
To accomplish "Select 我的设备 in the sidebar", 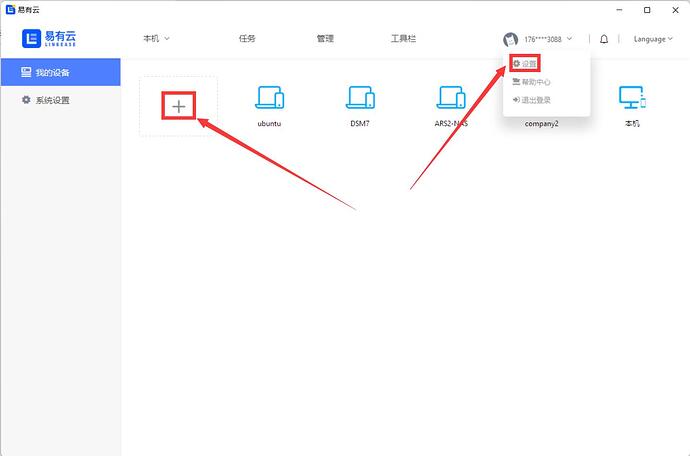I will pos(61,72).
